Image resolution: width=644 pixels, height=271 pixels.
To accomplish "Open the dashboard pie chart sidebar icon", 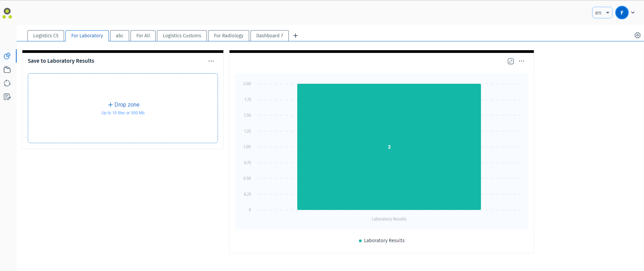I will click(x=7, y=56).
